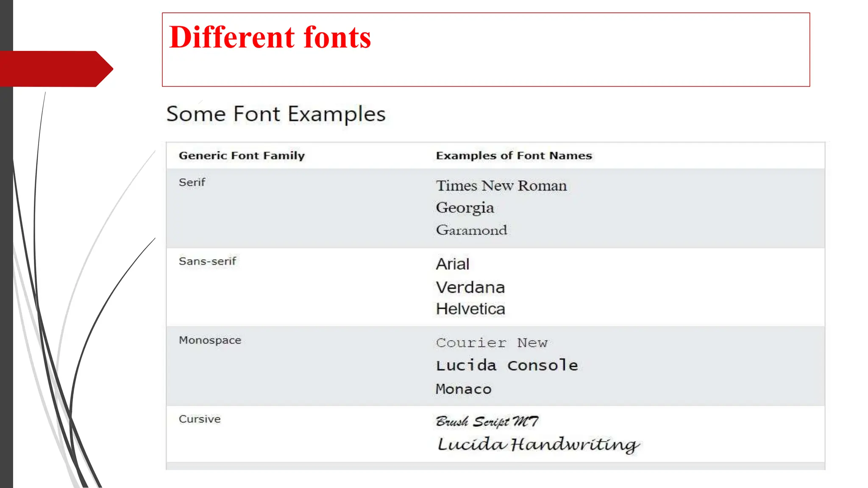Click the 'Generic Font Family' column header
The width and height of the screenshot is (868, 488).
point(242,155)
